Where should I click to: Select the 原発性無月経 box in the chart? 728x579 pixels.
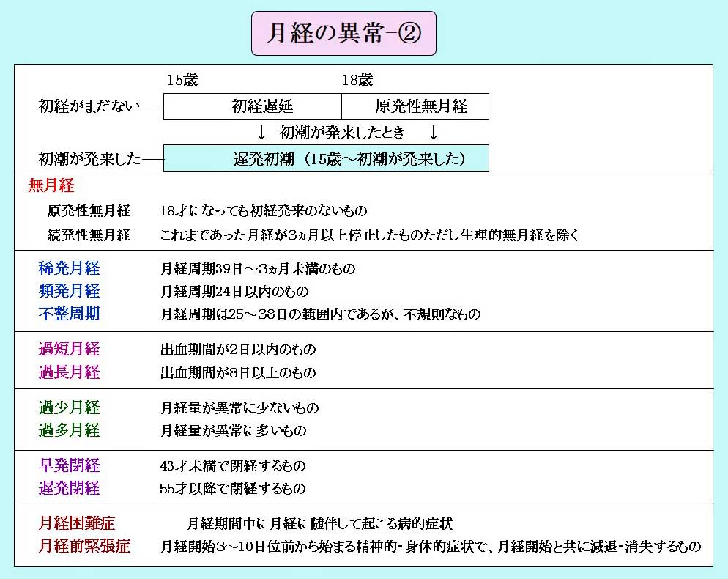(415, 106)
